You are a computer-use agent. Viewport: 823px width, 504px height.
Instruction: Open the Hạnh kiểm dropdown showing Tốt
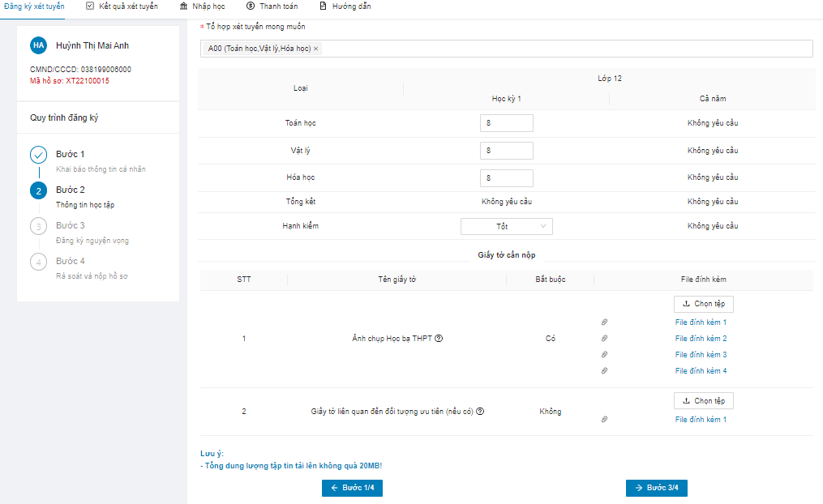tap(506, 227)
